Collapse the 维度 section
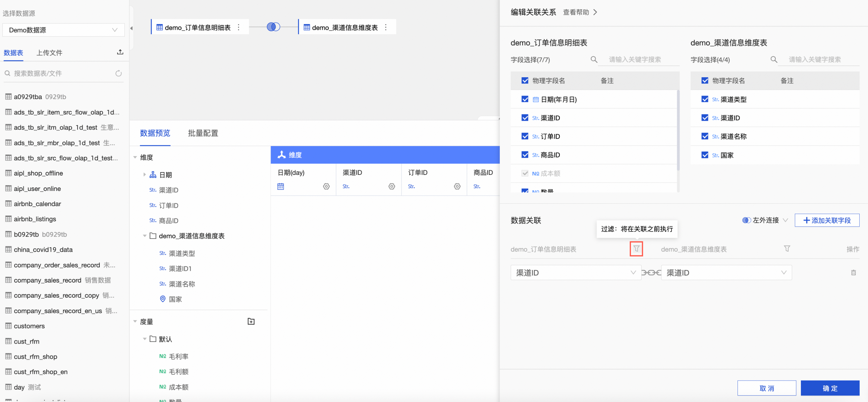Viewport: 868px width, 402px height. 135,157
